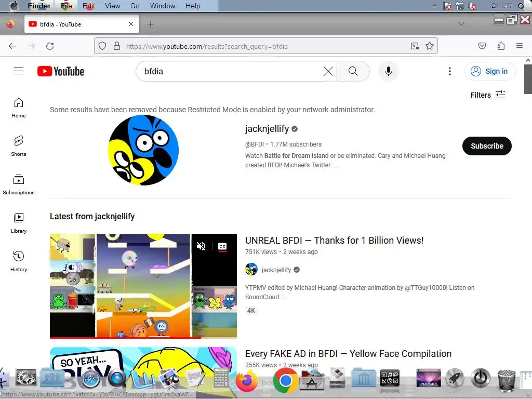
Task: Launch Chrome from the dock
Action: point(286,381)
